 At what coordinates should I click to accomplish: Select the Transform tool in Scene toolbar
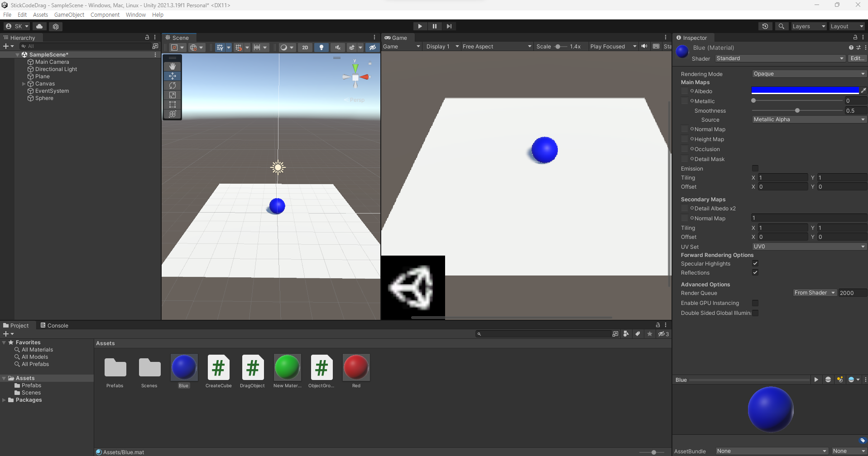(x=173, y=114)
